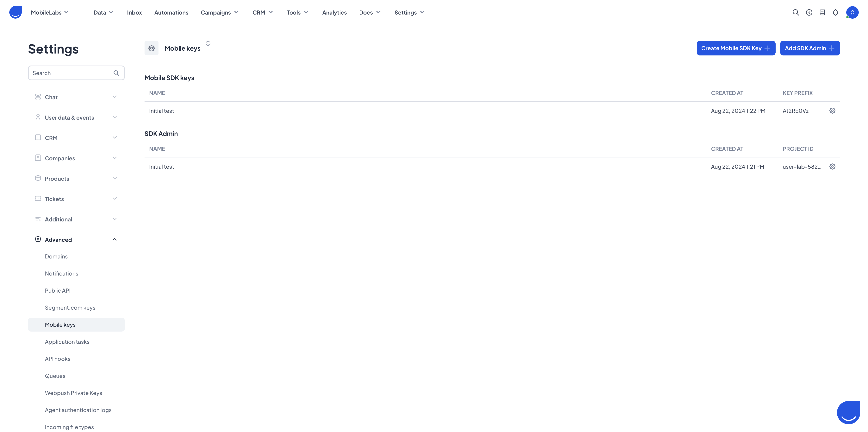Open the knowledge book icon in top bar

[x=822, y=12]
